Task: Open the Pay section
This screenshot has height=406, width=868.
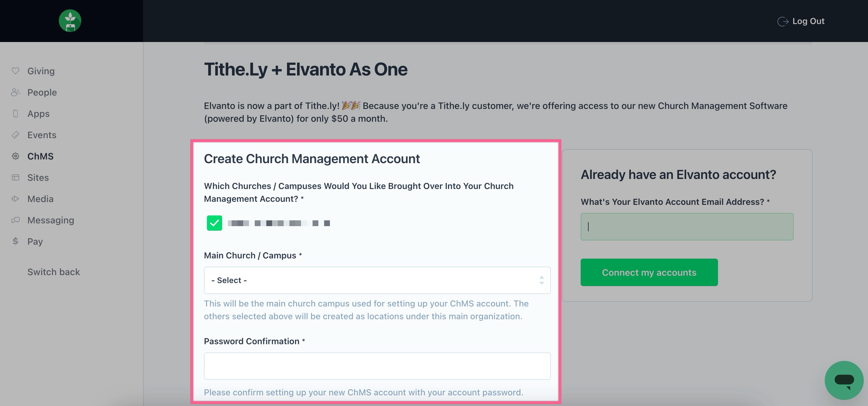Action: 35,241
